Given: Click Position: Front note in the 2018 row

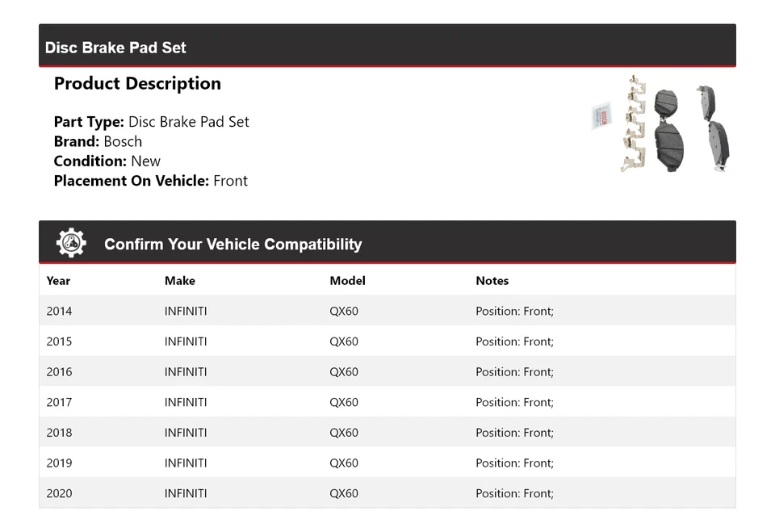Looking at the screenshot, I should point(514,433).
